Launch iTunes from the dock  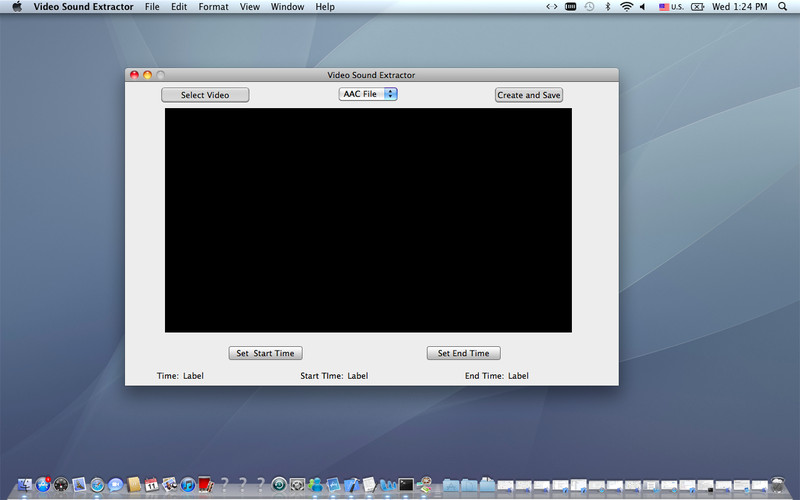pos(188,484)
